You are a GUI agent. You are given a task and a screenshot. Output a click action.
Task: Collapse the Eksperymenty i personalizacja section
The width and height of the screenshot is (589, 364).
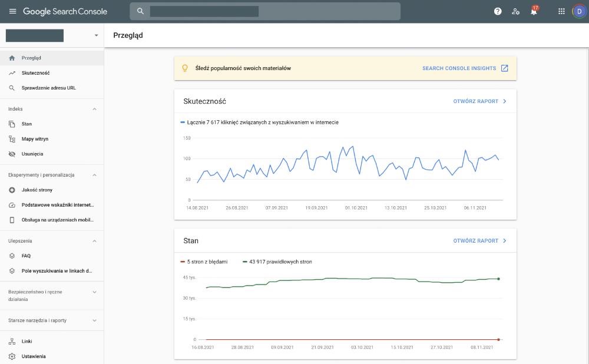(94, 175)
